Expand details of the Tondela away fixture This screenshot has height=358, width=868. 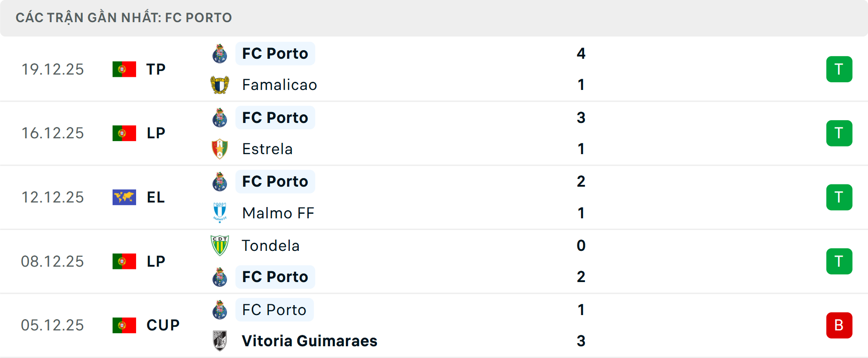[52, 261]
